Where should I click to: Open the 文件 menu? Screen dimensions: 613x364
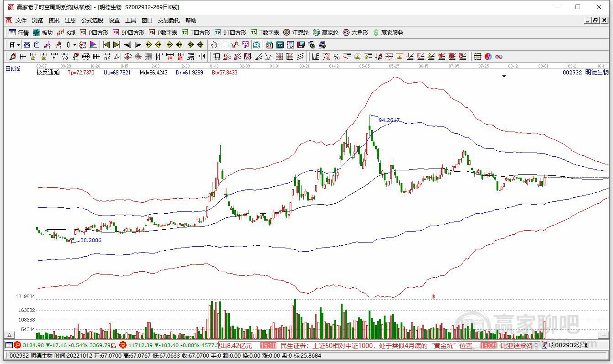(21, 21)
